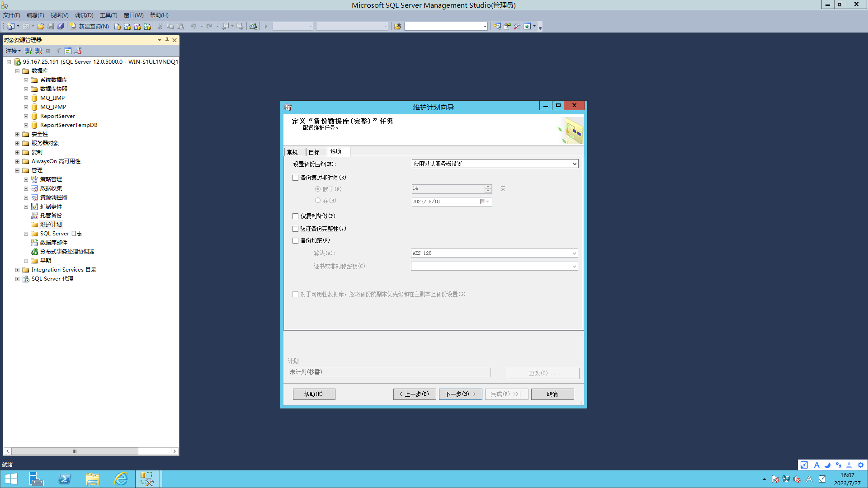
Task: Click the Disconnect icon in Object Explorer toolbar
Action: [38, 51]
